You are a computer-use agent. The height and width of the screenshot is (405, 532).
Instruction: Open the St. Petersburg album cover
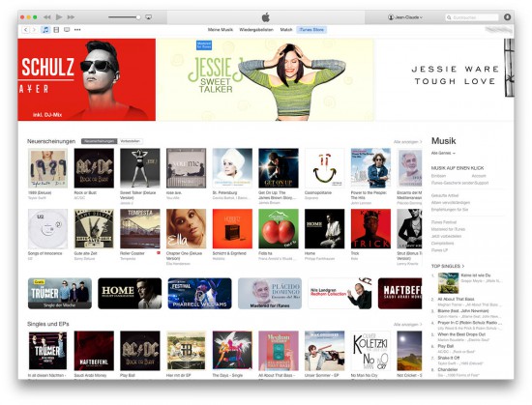click(x=232, y=168)
